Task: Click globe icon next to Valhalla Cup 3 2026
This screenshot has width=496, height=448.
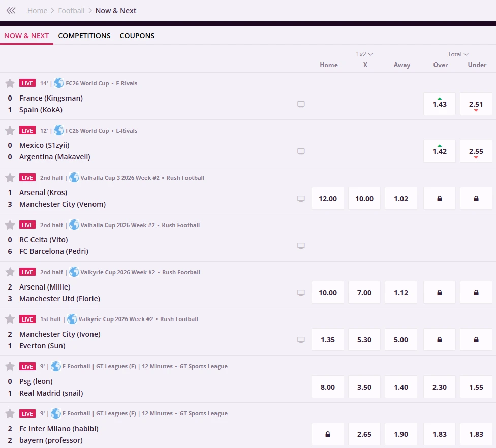Action: tap(74, 177)
